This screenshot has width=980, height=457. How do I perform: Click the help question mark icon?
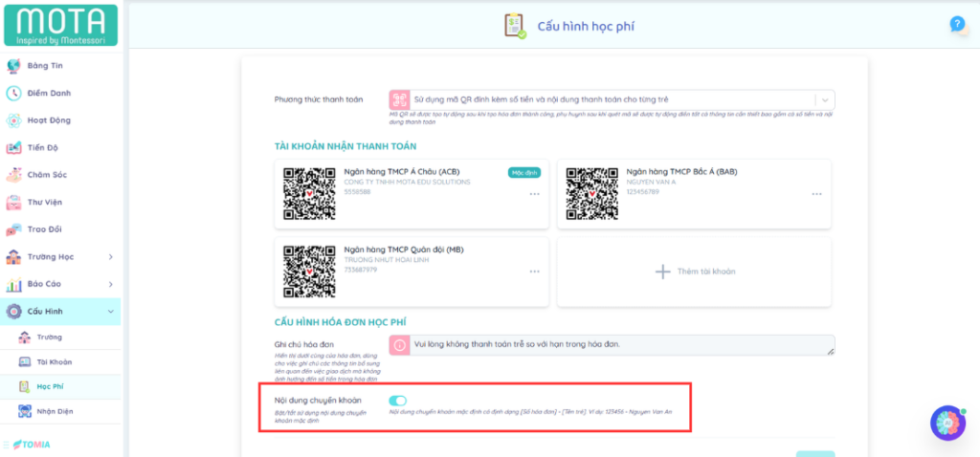[x=956, y=24]
